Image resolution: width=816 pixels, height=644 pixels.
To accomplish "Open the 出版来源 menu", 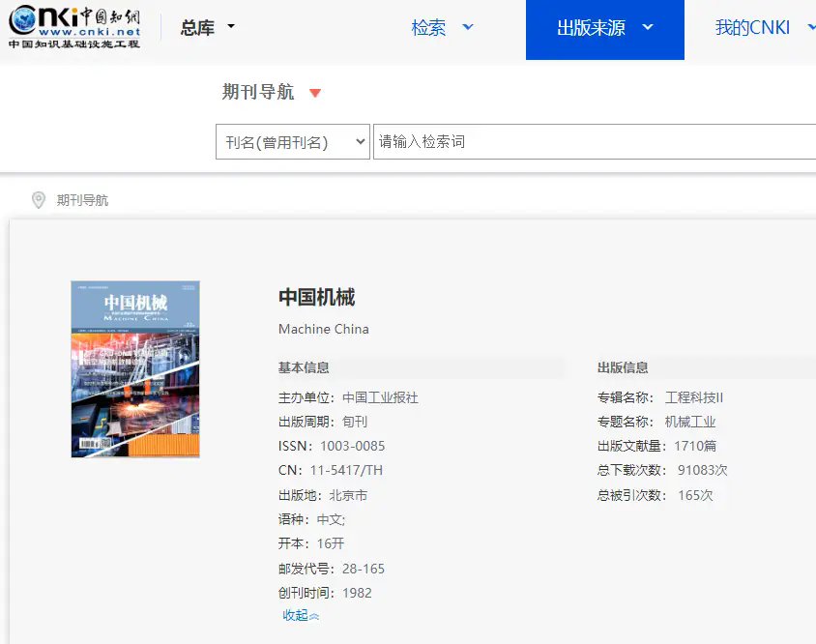I will [604, 30].
